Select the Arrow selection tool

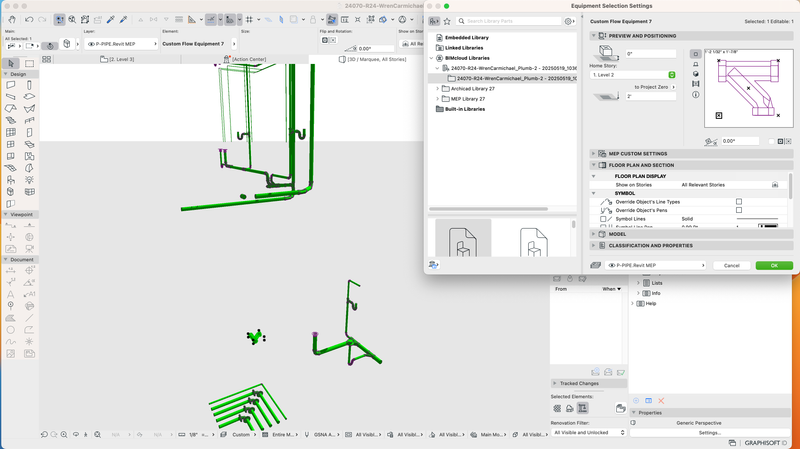10,63
